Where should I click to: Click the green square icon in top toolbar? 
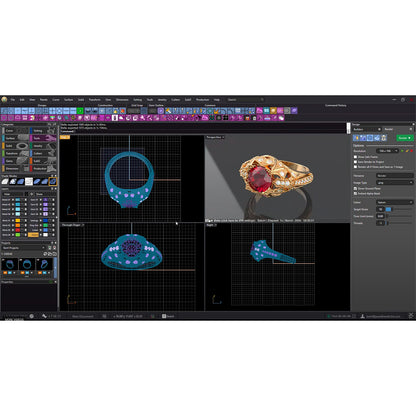tap(80, 111)
